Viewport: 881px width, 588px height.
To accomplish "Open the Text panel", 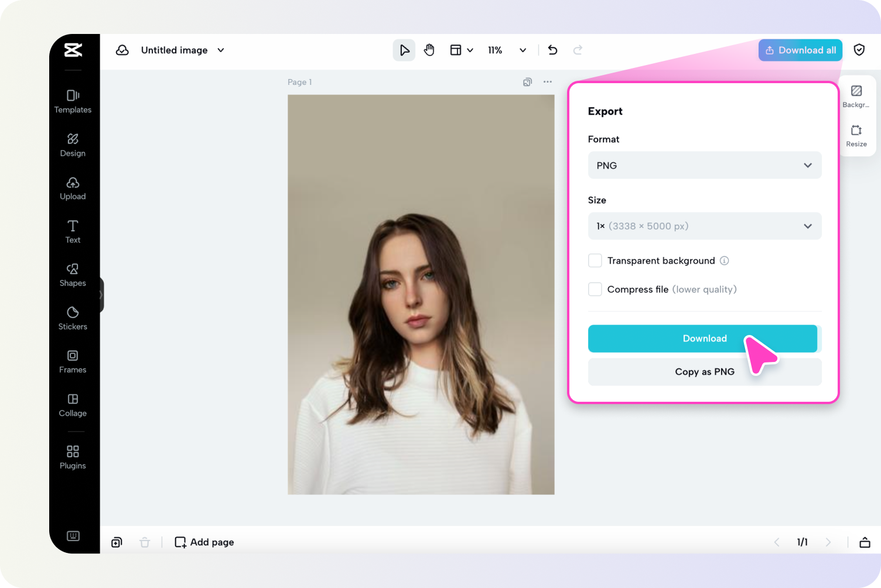I will 73,231.
